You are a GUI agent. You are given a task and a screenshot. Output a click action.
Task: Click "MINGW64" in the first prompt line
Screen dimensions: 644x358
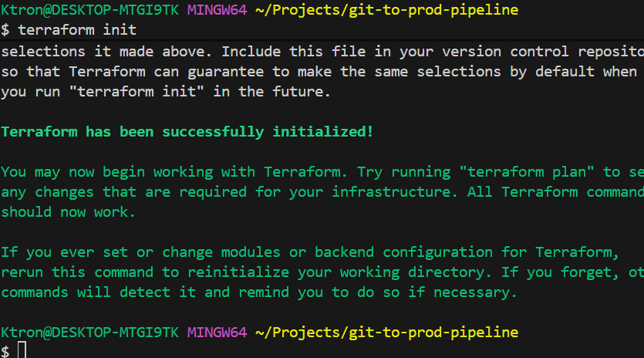click(217, 11)
